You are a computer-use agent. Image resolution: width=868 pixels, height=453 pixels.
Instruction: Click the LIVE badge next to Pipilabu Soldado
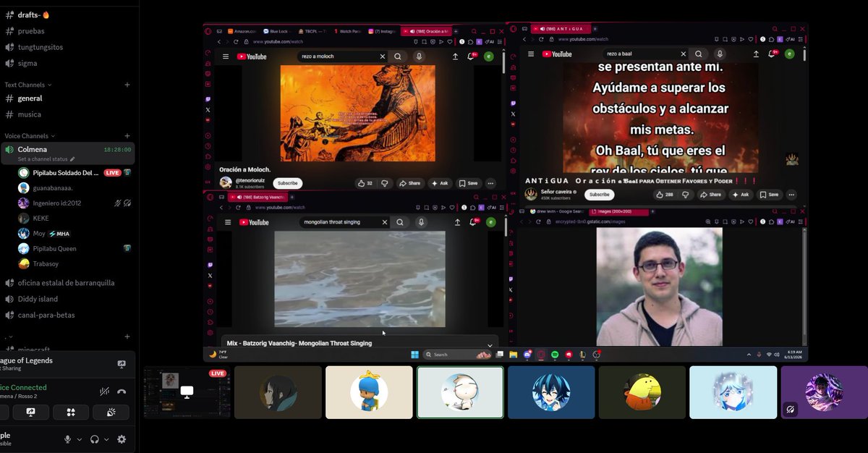click(112, 173)
